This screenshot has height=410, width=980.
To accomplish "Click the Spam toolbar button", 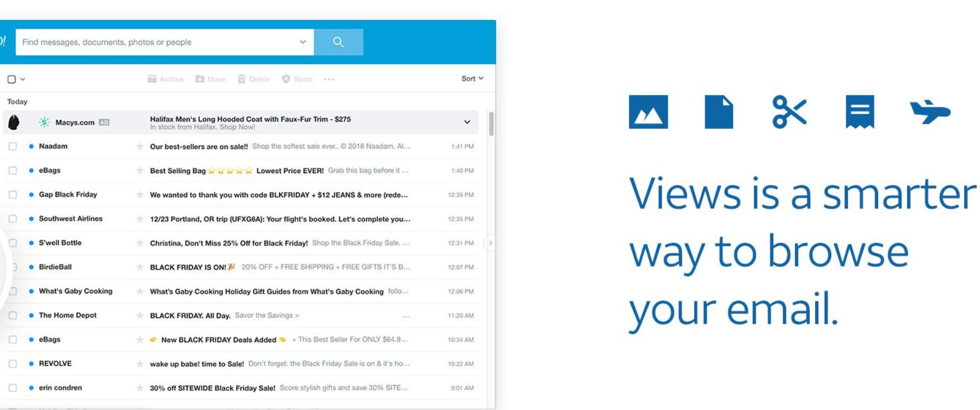I will point(297,79).
